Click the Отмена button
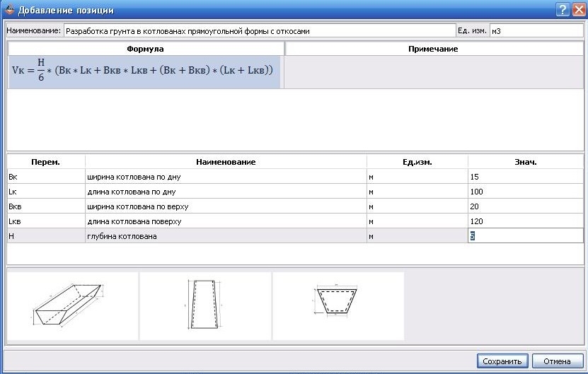Image resolution: width=588 pixels, height=374 pixels. point(557,361)
